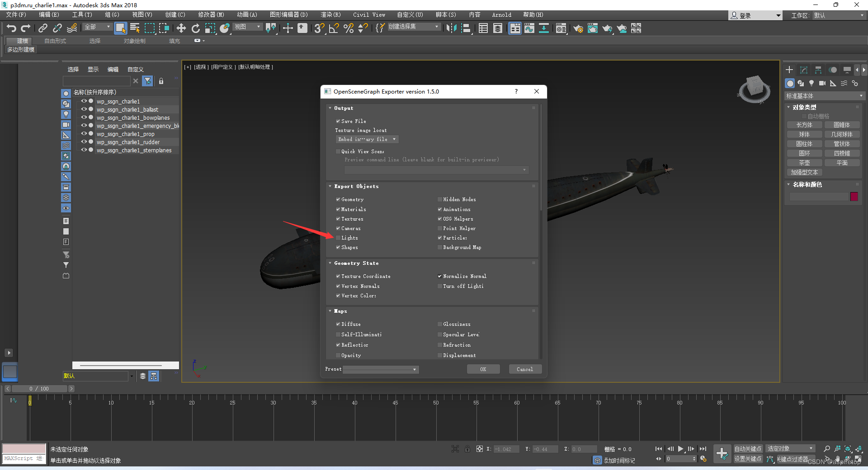The height and width of the screenshot is (470, 868).
Task: Select the Link objects tool
Action: [42, 28]
